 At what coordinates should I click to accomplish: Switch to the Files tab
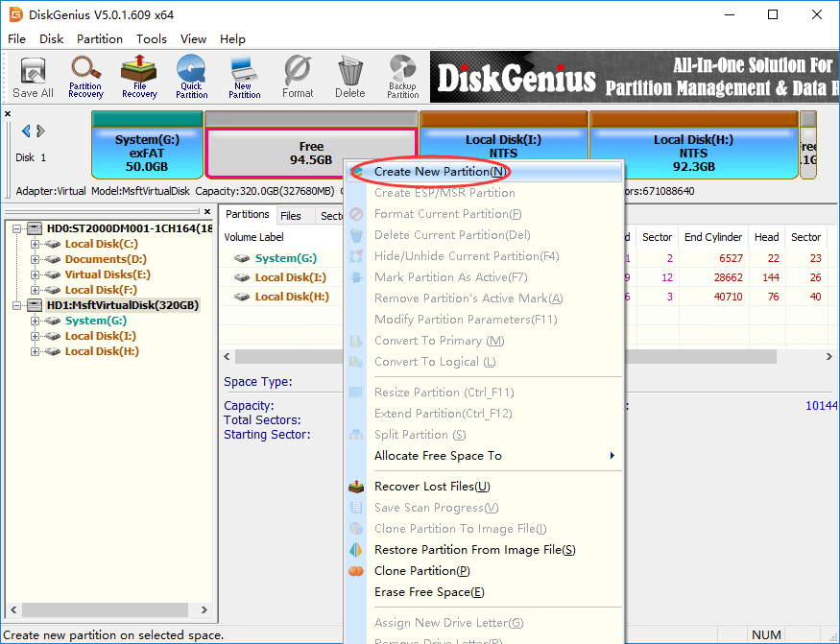pyautogui.click(x=290, y=216)
